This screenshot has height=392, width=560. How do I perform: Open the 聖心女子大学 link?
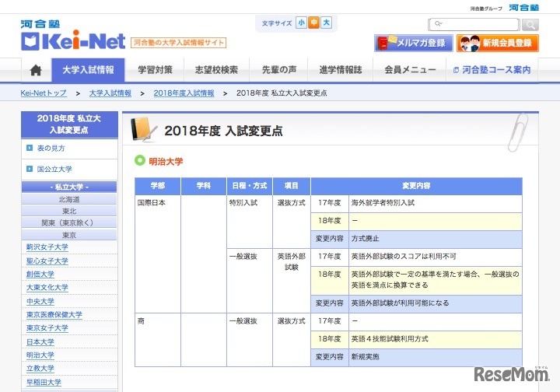pos(47,261)
